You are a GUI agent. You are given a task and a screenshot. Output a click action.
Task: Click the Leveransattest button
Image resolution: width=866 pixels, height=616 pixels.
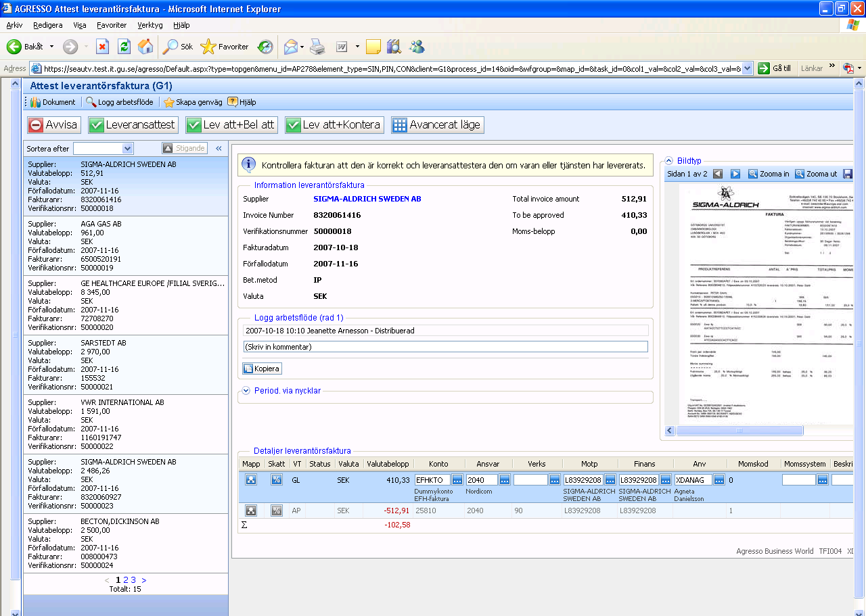click(133, 125)
